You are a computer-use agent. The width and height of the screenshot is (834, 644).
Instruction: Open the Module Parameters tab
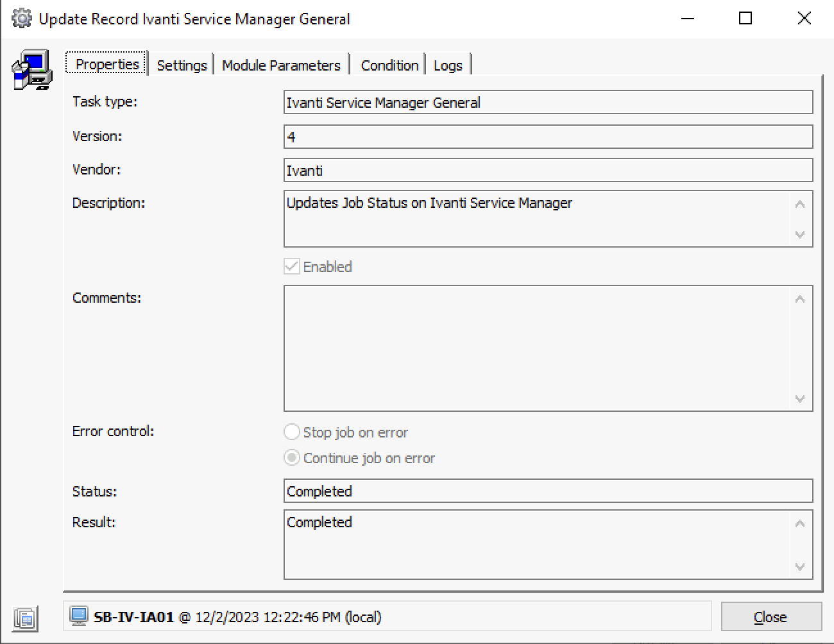(281, 65)
